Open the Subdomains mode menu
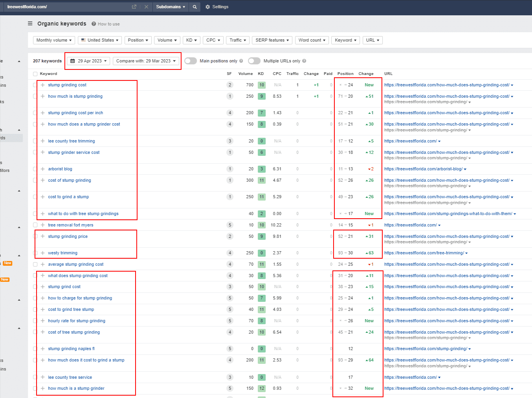Image resolution: width=532 pixels, height=398 pixels. [171, 7]
